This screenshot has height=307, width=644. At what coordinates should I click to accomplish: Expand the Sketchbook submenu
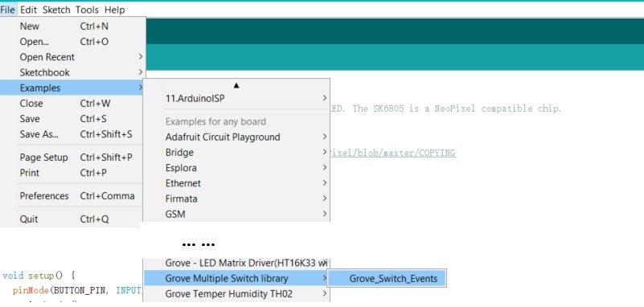pos(72,72)
